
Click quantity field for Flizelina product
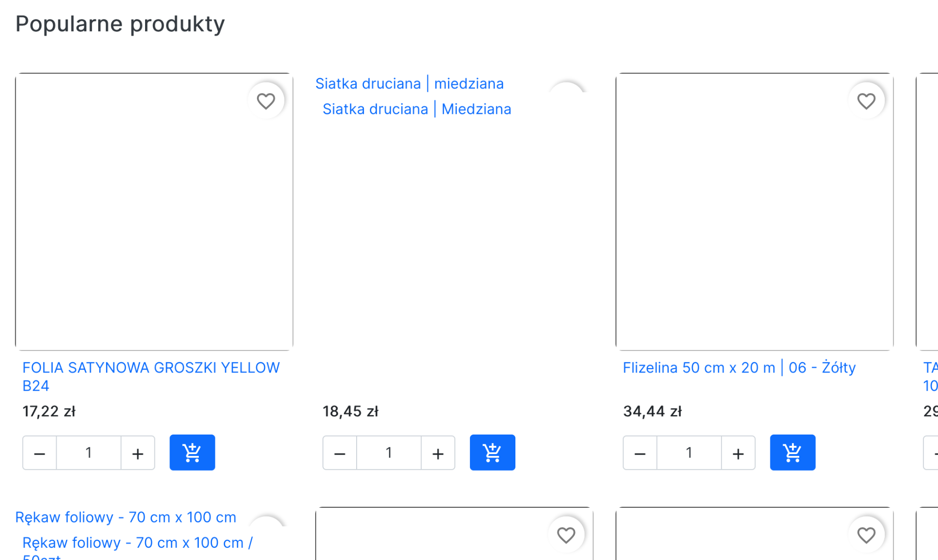tap(689, 453)
